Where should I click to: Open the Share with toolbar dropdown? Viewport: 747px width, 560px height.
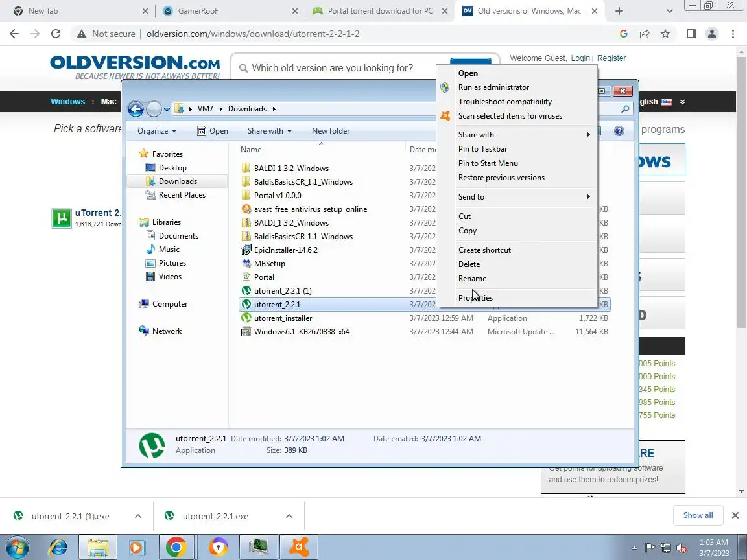(x=270, y=131)
